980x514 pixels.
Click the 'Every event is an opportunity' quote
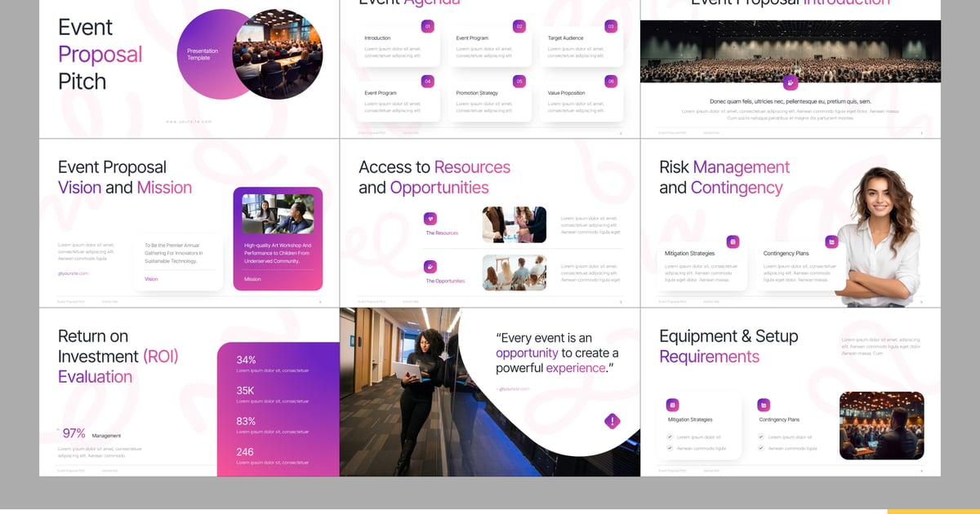557,352
